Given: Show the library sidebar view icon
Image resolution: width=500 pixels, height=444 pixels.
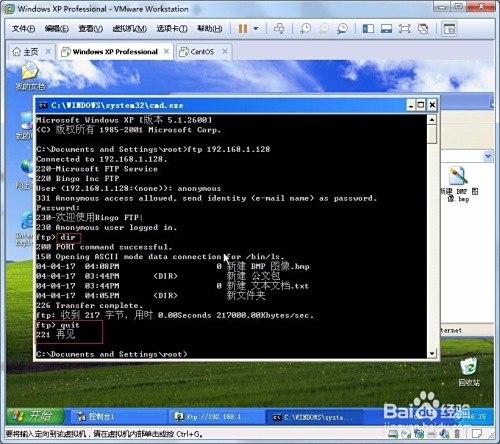Looking at the screenshot, I should click(368, 29).
